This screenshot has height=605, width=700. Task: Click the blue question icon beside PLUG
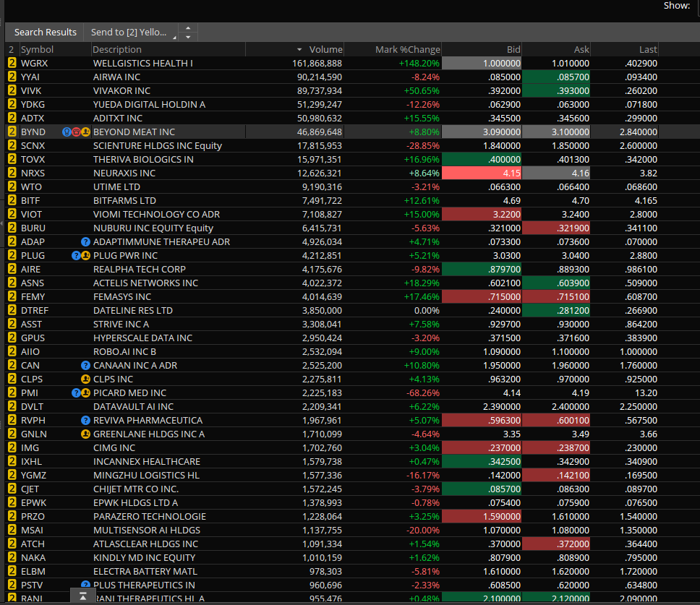point(77,256)
